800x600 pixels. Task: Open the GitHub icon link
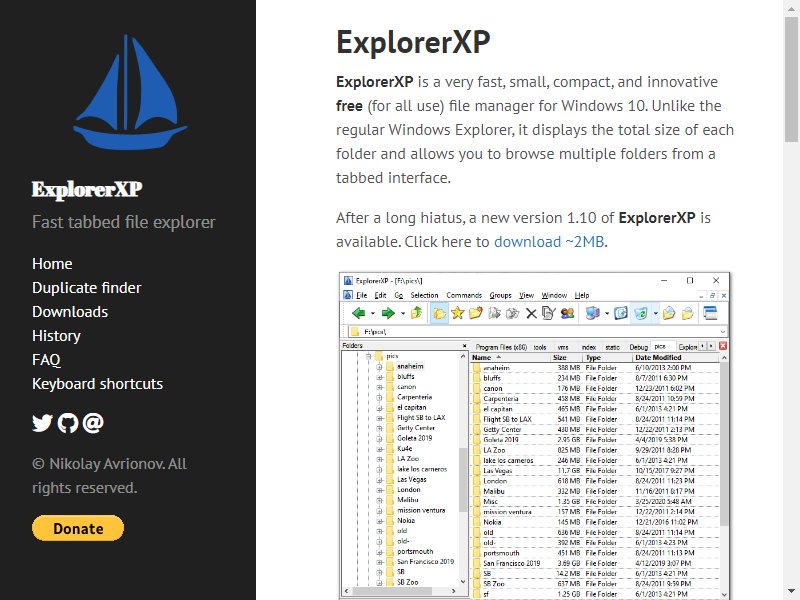click(x=68, y=423)
